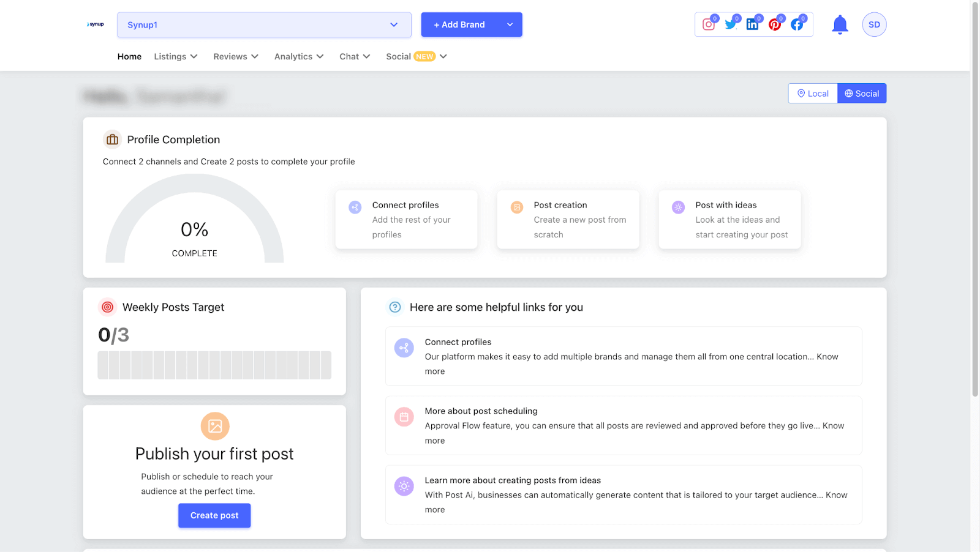Viewport: 980px width, 552px height.
Task: Click the purple Post with ideas card icon
Action: click(x=679, y=207)
